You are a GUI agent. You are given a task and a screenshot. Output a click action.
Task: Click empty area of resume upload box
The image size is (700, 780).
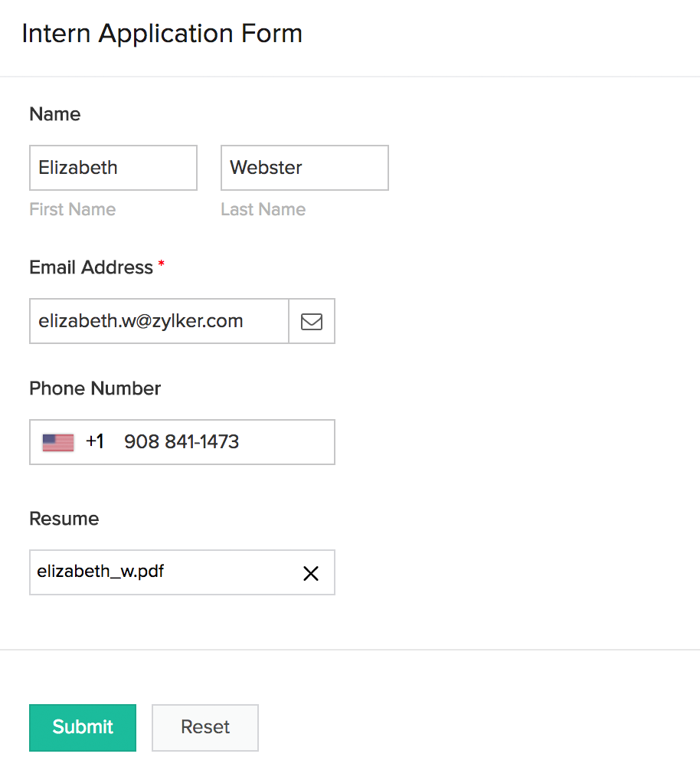tap(230, 572)
